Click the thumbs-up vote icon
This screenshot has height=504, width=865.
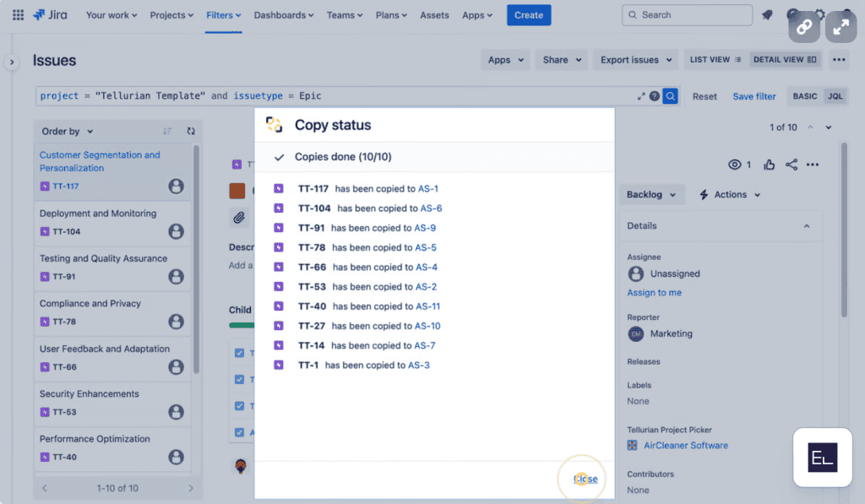[769, 165]
